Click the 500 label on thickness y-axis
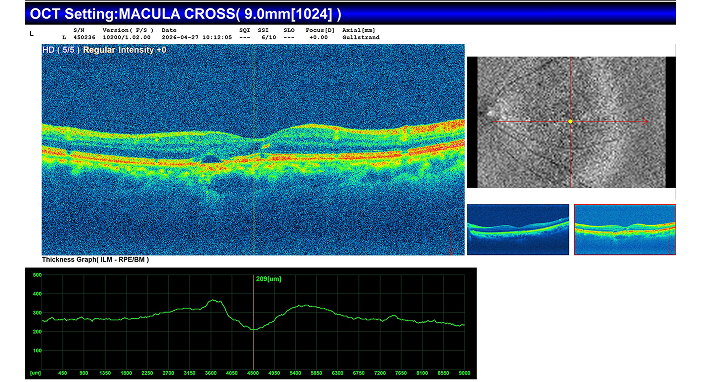Screen dimensions: 701x382 click(x=37, y=275)
